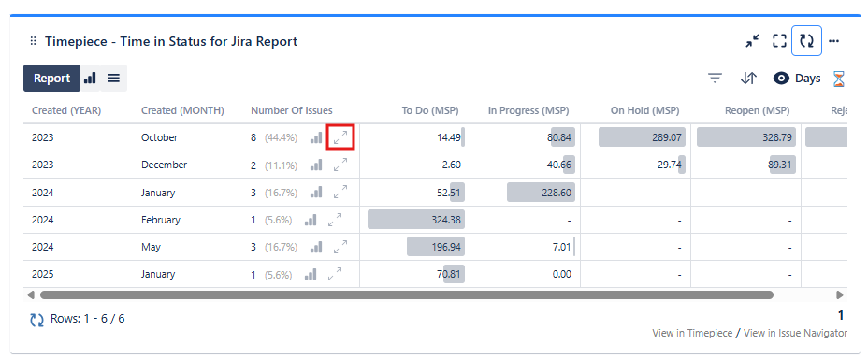Expand the December 2023 row issues
This screenshot has height=359, width=868.
coord(340,165)
